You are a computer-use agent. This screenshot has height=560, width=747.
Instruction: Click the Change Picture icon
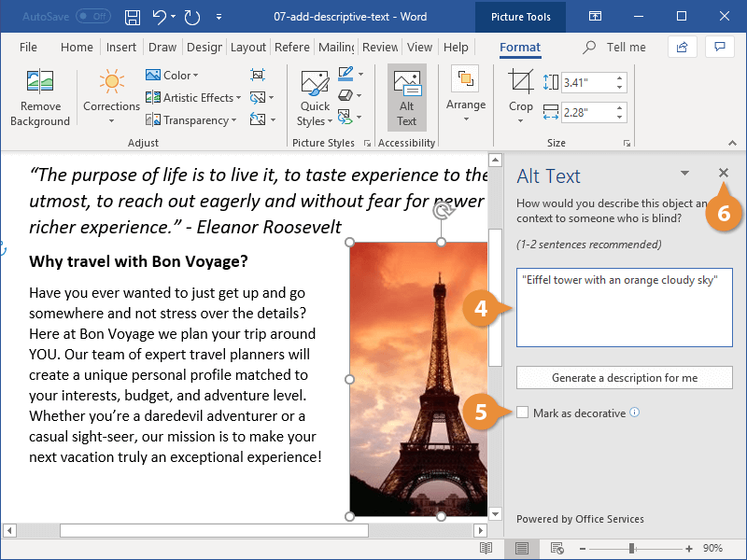(x=258, y=98)
